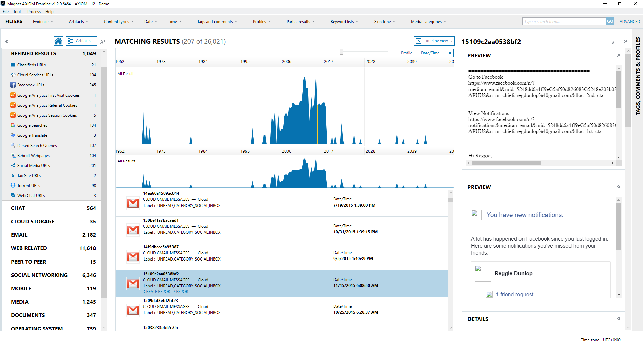
Task: Click the Google Analytics First Visit Cookies icon
Action: [x=13, y=95]
